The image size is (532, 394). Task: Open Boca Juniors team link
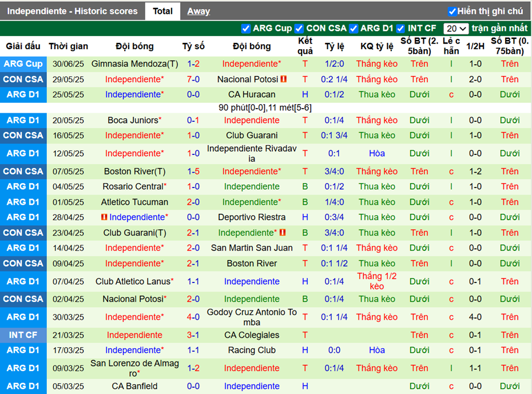click(133, 120)
